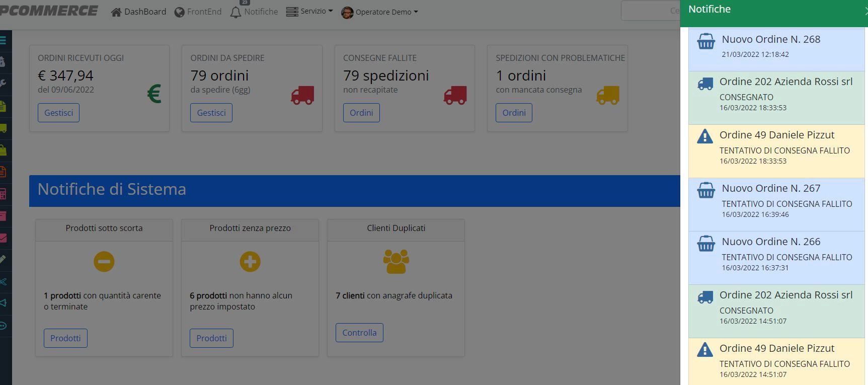Click basket icon of Nuovo Ordine N. 267
This screenshot has width=868, height=385.
pyautogui.click(x=706, y=190)
